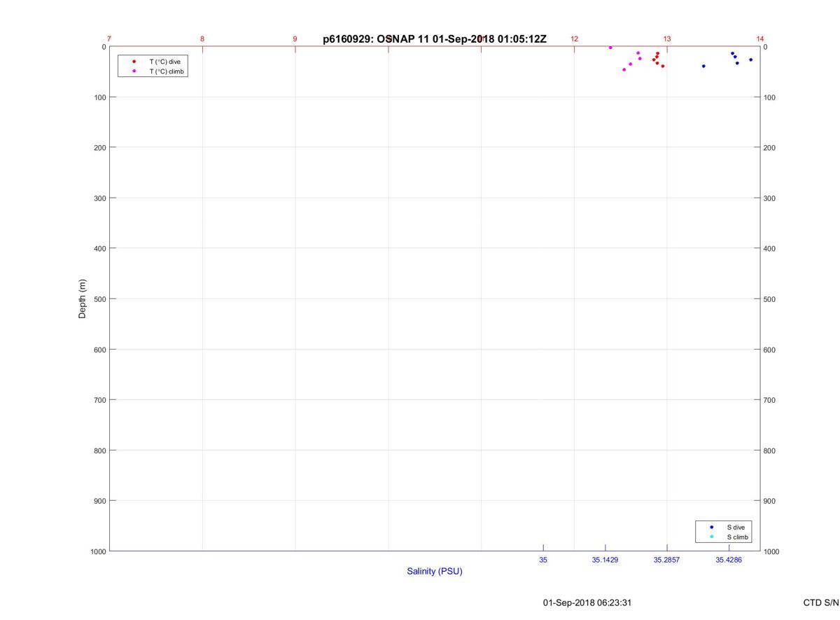
Task: Click the cyan marker in salinity legend
Action: click(711, 537)
